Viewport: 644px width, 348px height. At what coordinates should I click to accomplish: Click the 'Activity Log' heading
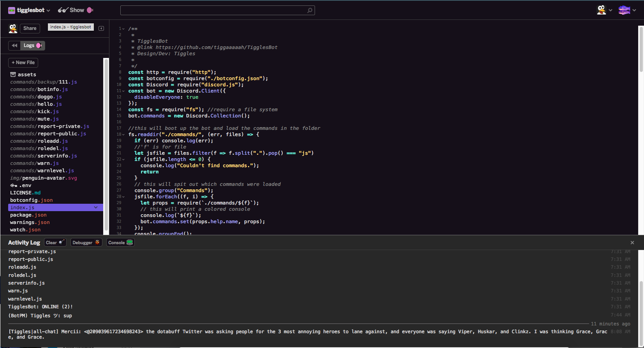(24, 243)
